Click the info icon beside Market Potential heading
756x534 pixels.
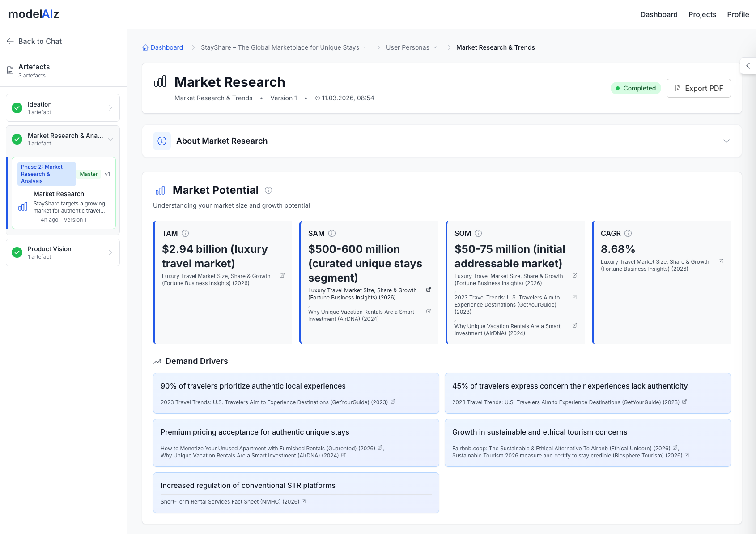[x=268, y=190]
